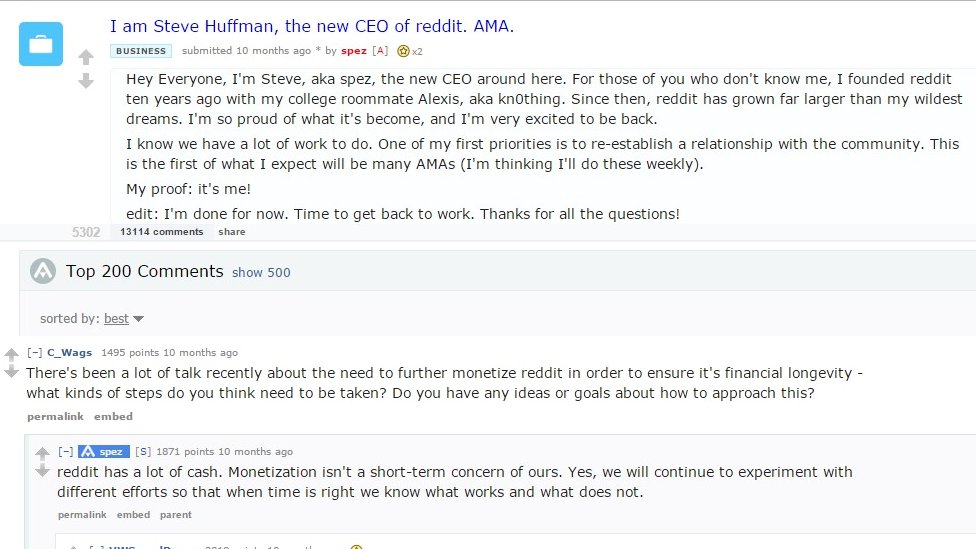The image size is (976, 549).
Task: Open the sorted by best dropdown
Action: (124, 319)
